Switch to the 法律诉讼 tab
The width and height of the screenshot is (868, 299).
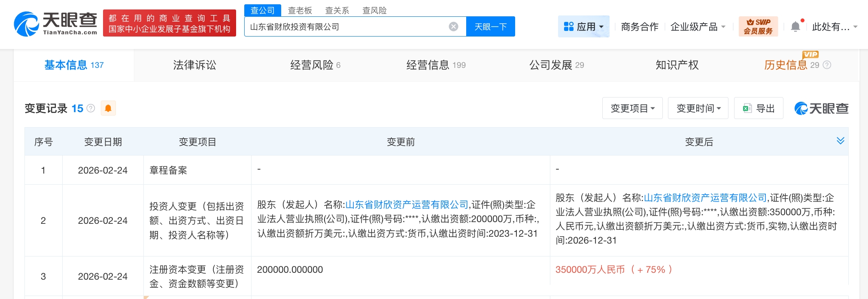point(194,65)
